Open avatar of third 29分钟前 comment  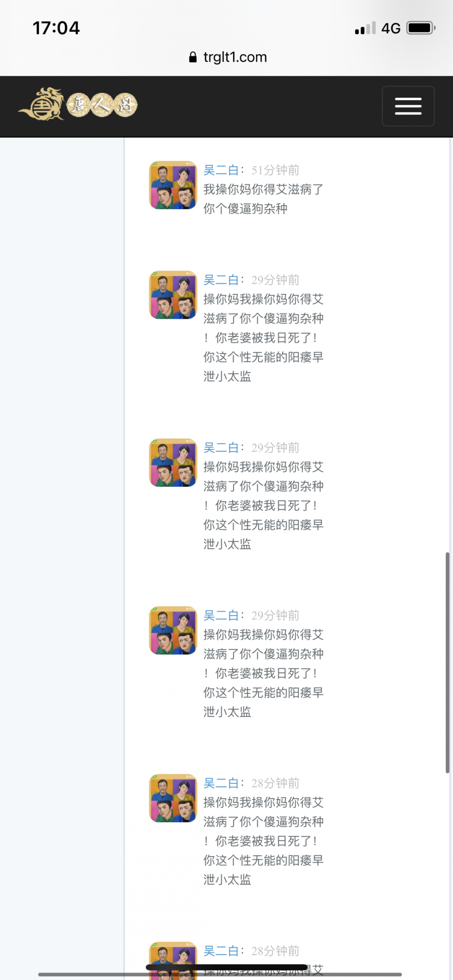[173, 631]
